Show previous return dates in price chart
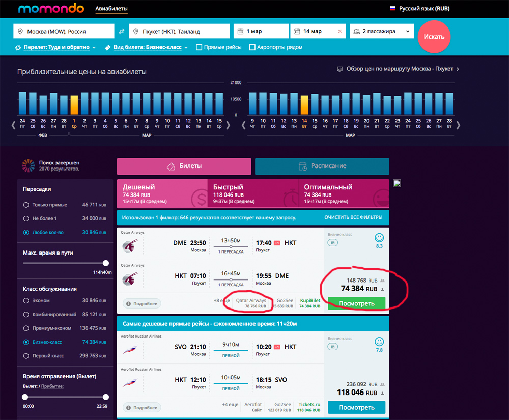The image size is (509, 420). click(243, 125)
